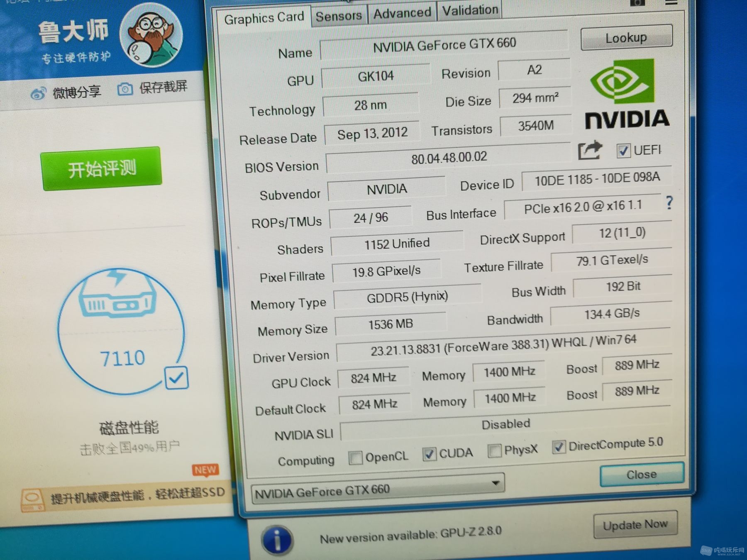Click the blue info icon in update bar
The height and width of the screenshot is (560, 747).
point(277,540)
